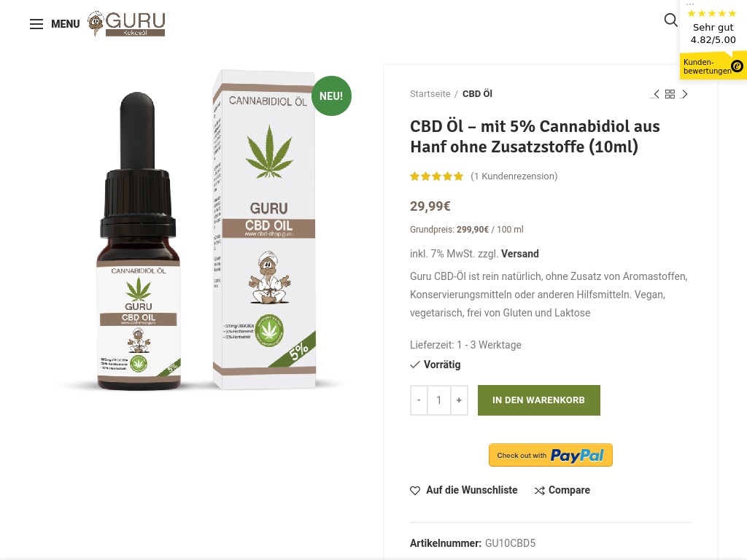
Task: Decrease quantity with minus button
Action: [x=419, y=400]
